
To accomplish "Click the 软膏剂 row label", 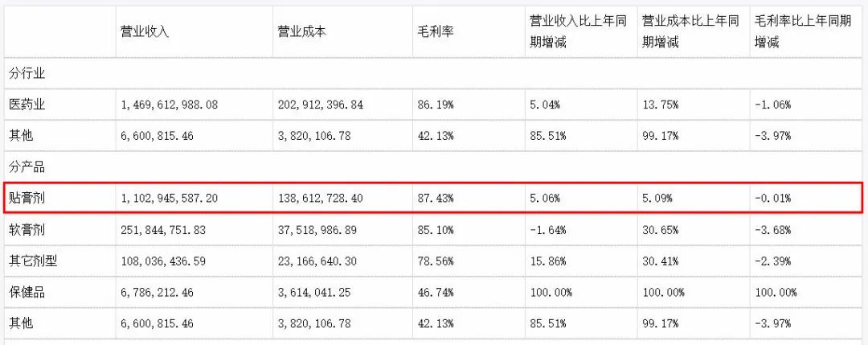I will (27, 229).
